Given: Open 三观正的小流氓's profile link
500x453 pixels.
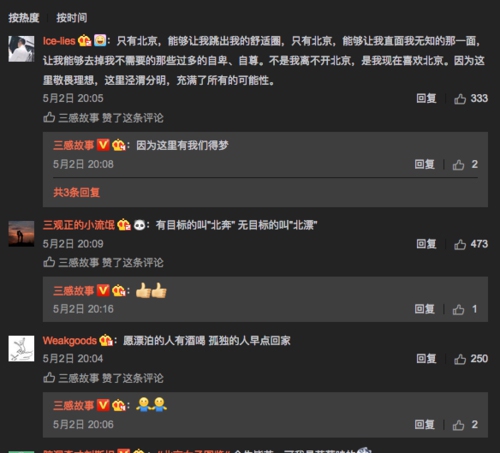Looking at the screenshot, I should point(79,225).
